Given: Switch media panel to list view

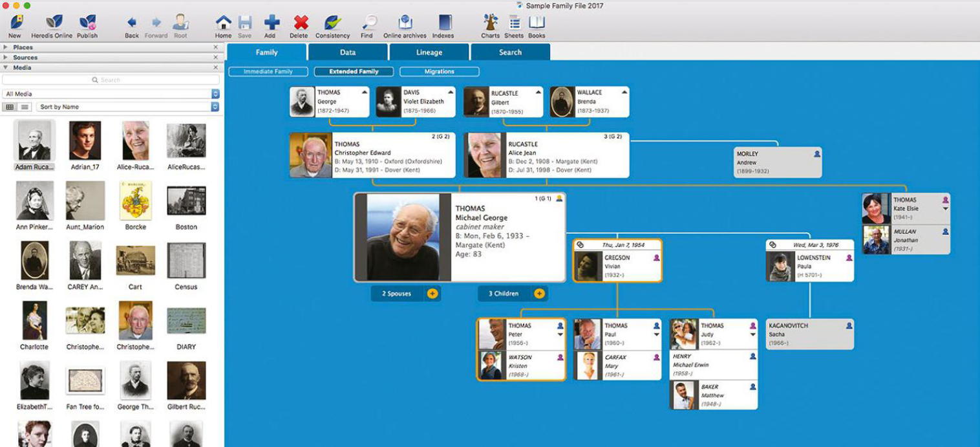Looking at the screenshot, I should 25,107.
